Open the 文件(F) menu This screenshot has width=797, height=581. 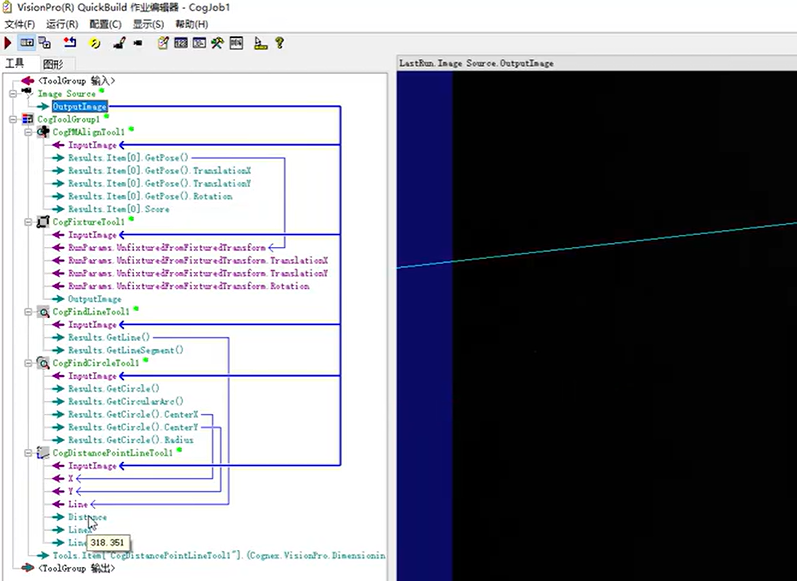[19, 24]
